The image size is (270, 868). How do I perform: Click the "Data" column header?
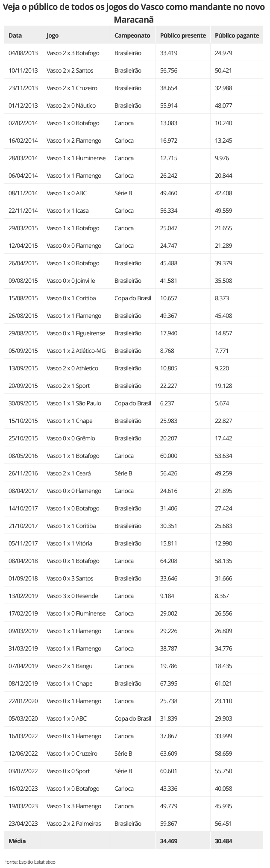tap(15, 35)
